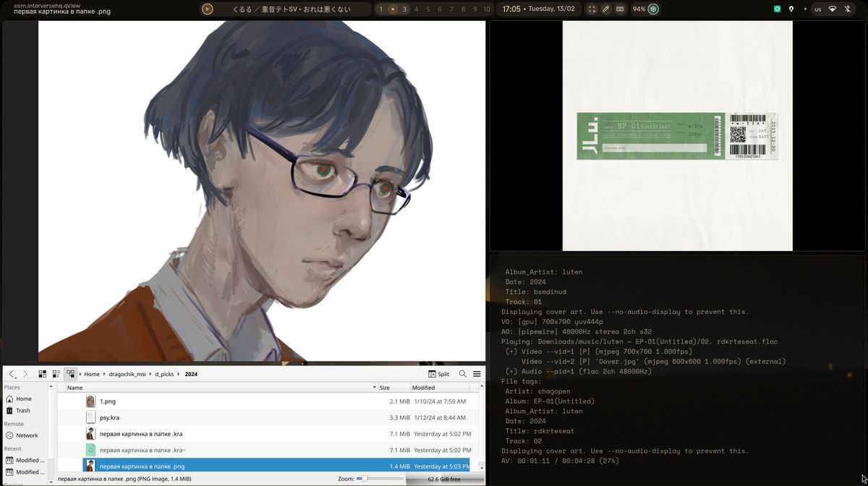Open second 'Modified ...' recent sidebar entry
The height and width of the screenshot is (486, 868).
24,472
